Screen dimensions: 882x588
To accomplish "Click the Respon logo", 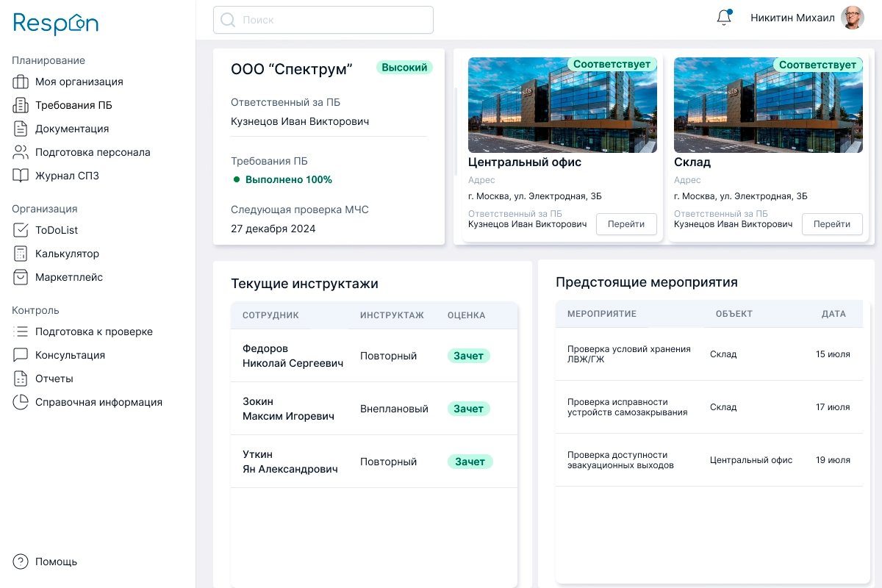I will 56,24.
